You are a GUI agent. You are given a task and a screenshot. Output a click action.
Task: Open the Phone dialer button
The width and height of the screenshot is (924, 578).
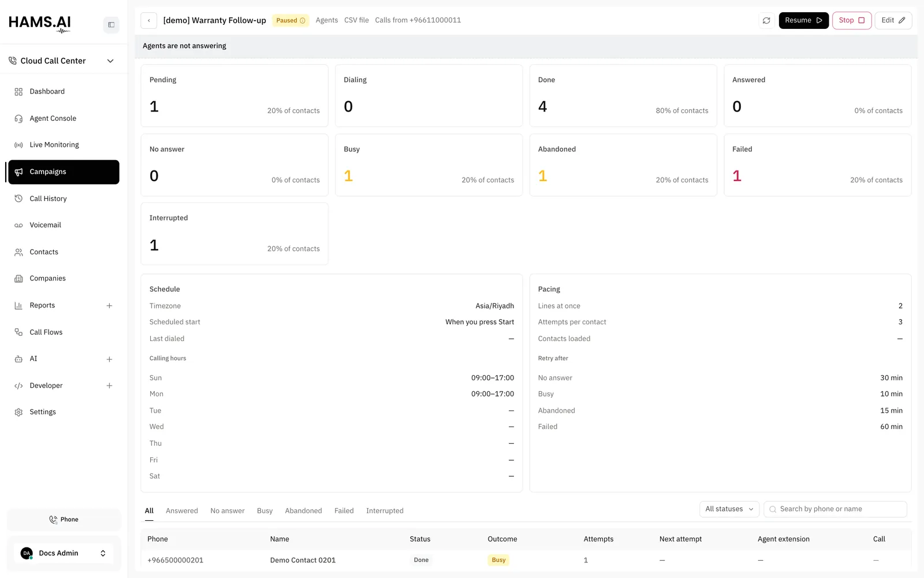[x=64, y=520]
